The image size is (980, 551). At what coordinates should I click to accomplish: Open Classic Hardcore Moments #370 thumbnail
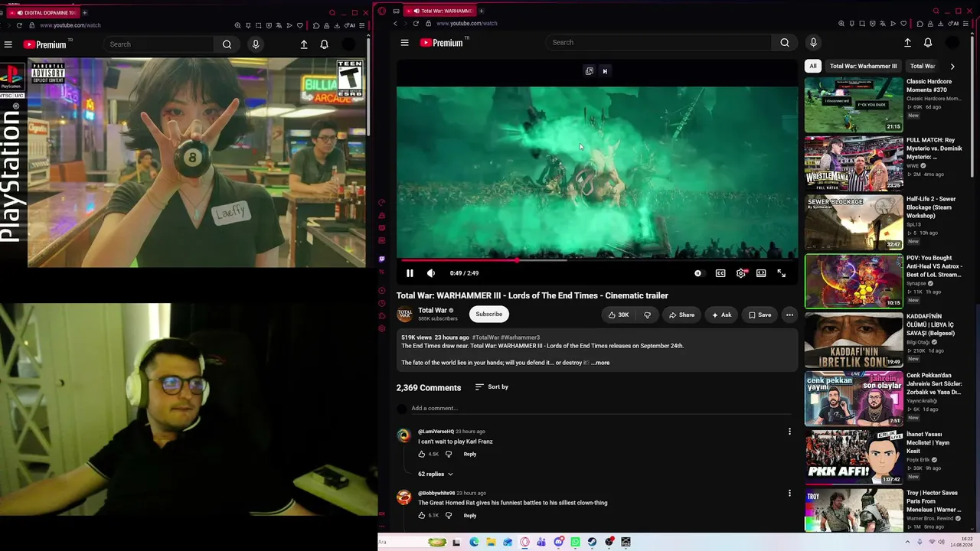tap(854, 104)
